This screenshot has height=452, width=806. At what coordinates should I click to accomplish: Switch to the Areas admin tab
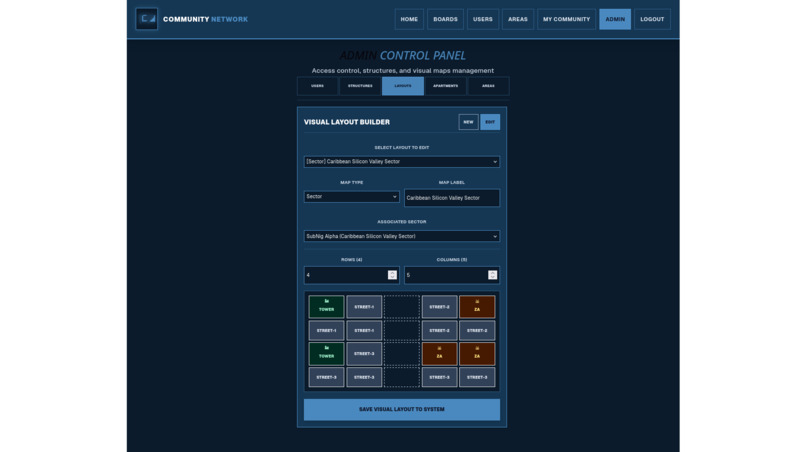point(488,86)
